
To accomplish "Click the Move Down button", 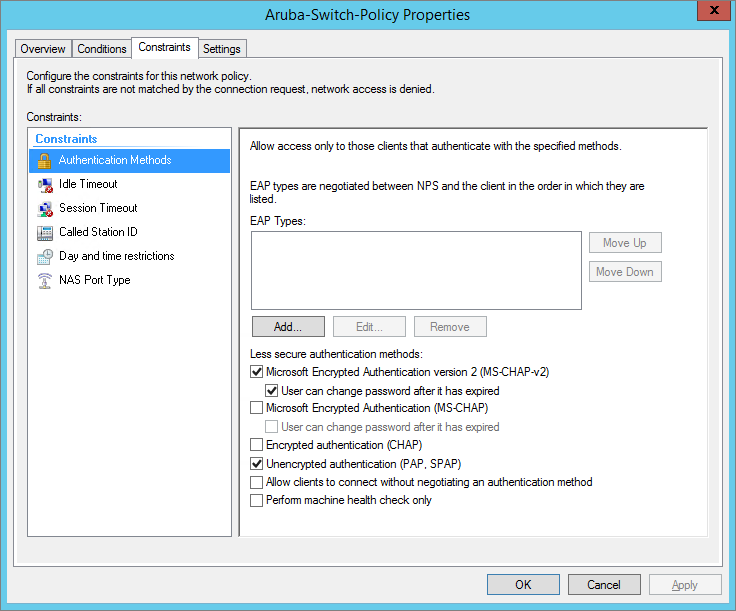I will coord(625,272).
